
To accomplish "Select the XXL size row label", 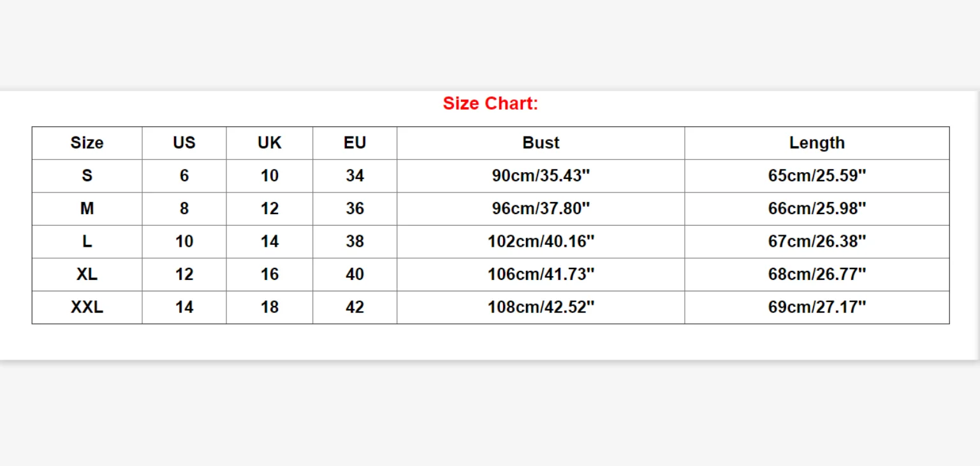I will tap(87, 307).
